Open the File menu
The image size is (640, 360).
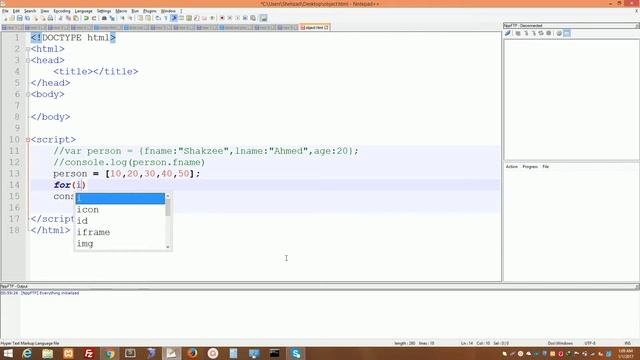coord(5,11)
